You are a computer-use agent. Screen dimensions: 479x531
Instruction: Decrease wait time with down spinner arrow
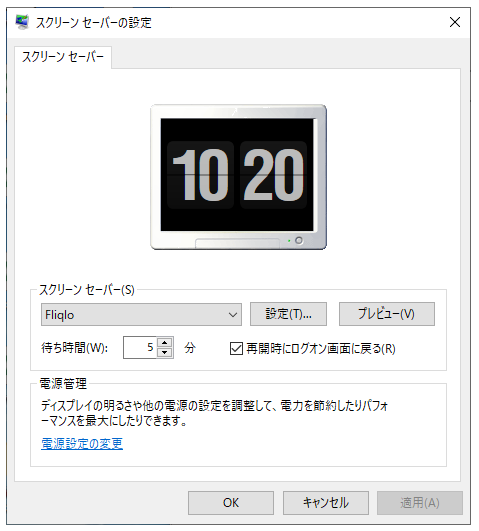click(165, 353)
